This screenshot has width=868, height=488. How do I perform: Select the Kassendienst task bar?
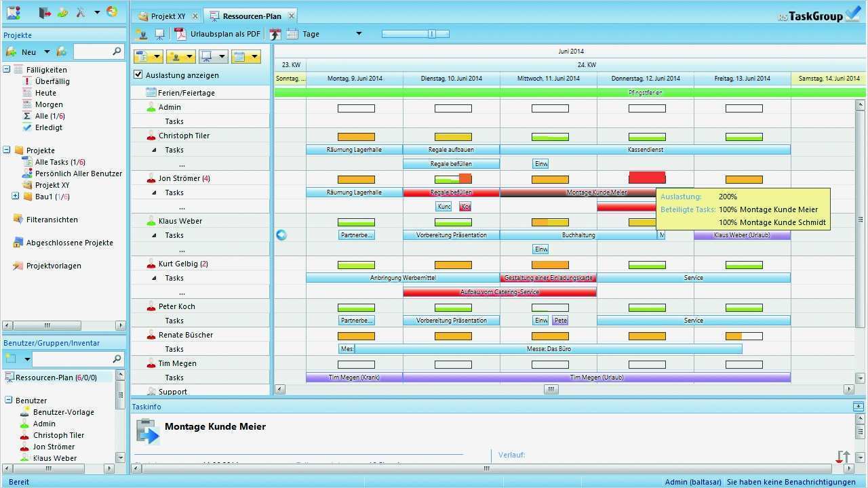645,150
